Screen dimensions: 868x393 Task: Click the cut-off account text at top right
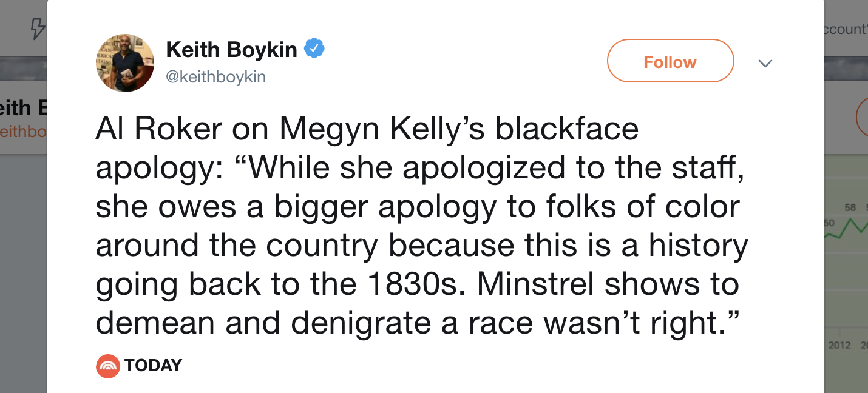844,29
